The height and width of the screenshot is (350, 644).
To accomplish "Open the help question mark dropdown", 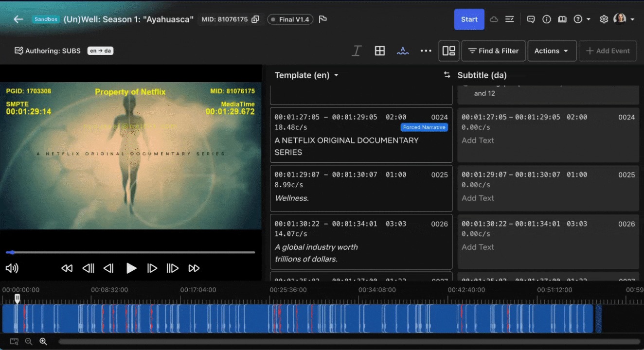I will click(x=582, y=19).
